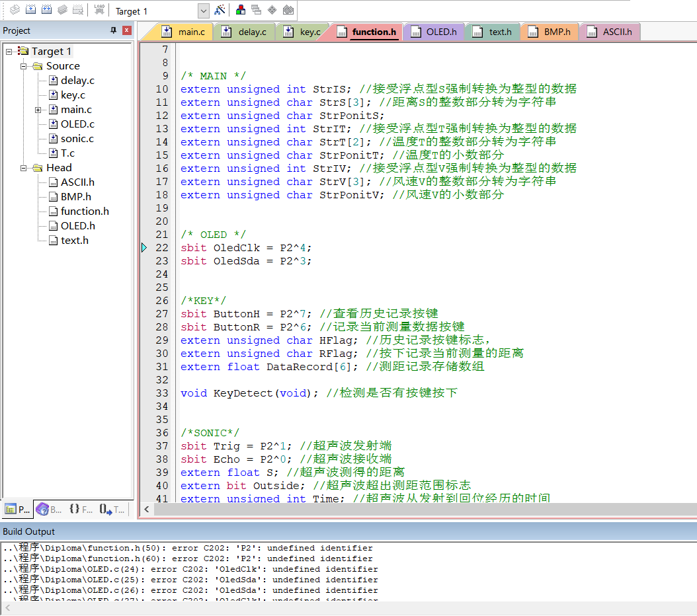Select the Target 1 root node
The width and height of the screenshot is (697, 616).
51,52
